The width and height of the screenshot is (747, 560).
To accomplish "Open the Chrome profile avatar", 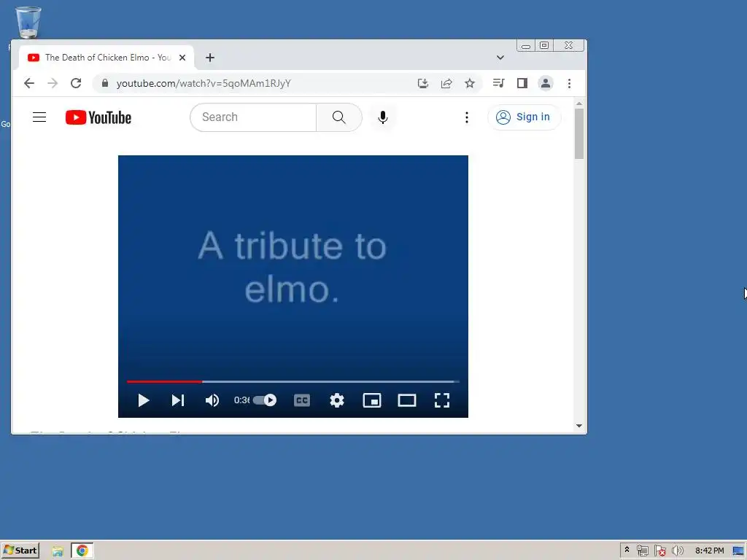I will [x=546, y=83].
